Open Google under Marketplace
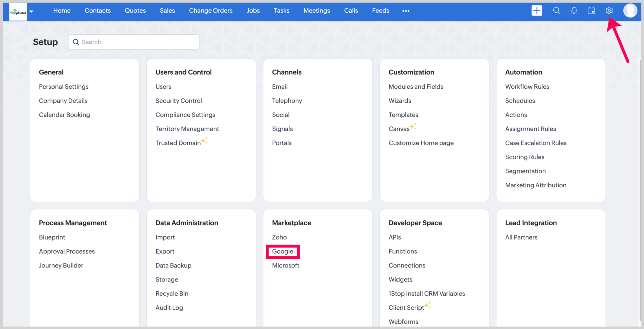 [x=282, y=251]
